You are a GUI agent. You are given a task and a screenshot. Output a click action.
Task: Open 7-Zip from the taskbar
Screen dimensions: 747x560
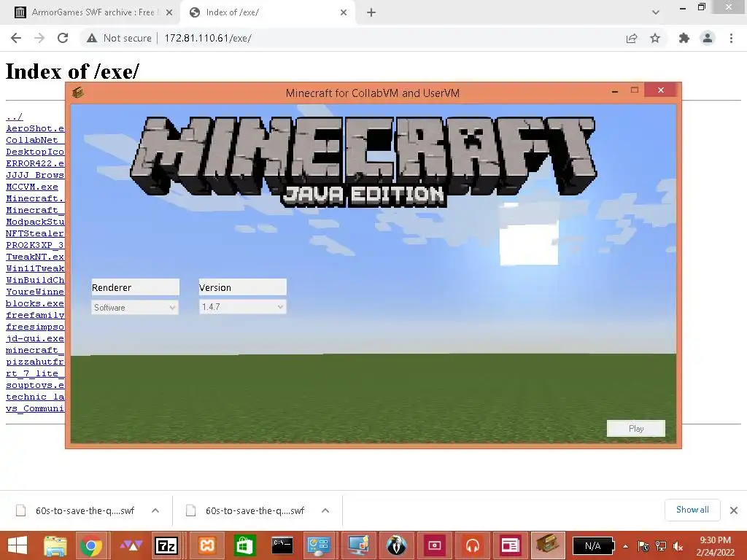pos(166,545)
